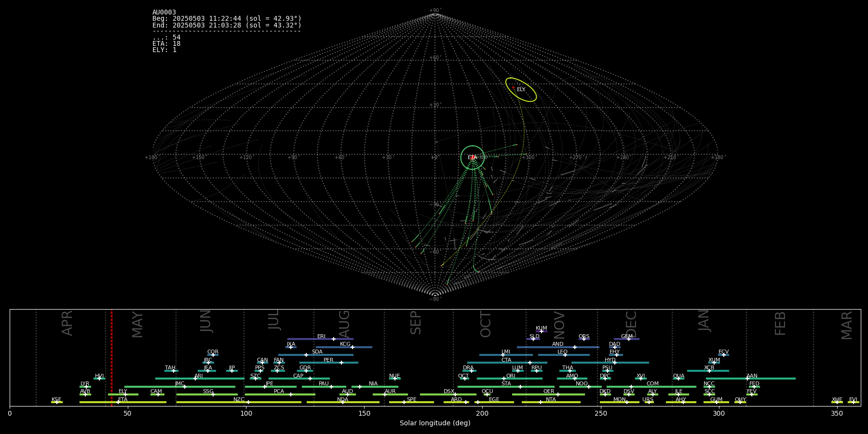Click the SDA shower label
Viewport: 868px width, 434px height.
click(x=317, y=352)
